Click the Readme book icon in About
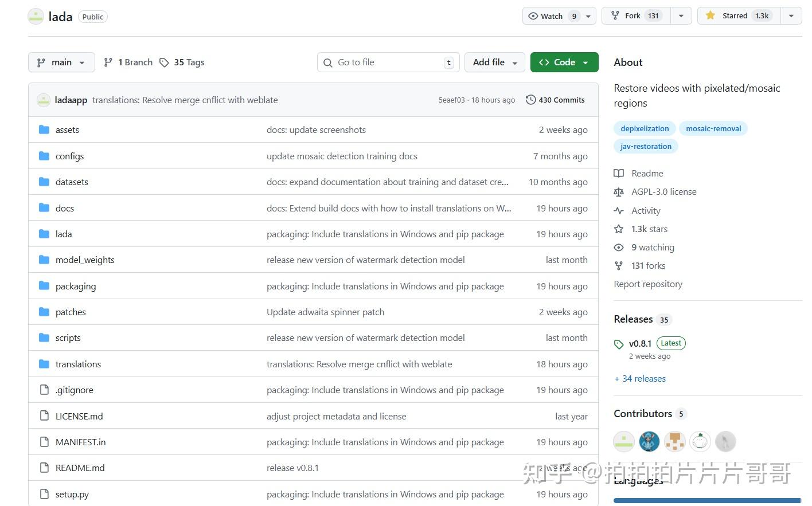The height and width of the screenshot is (506, 812). point(619,173)
